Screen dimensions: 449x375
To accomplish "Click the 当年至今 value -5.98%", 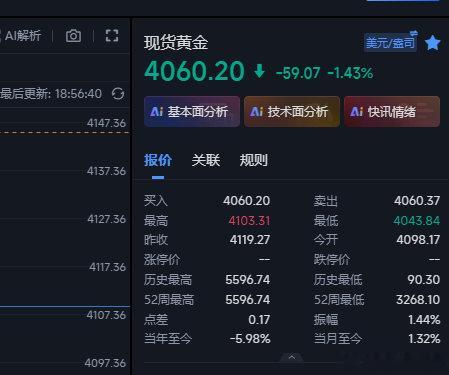I will point(250,339).
